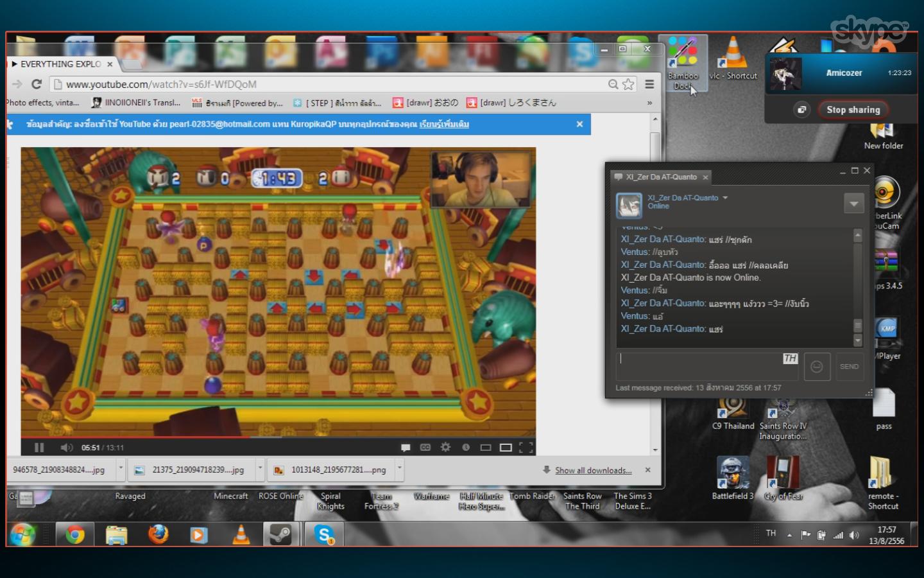This screenshot has height=578, width=924.
Task: Close the XI_Zer Da AT-Quanto chat tab
Action: tap(705, 177)
